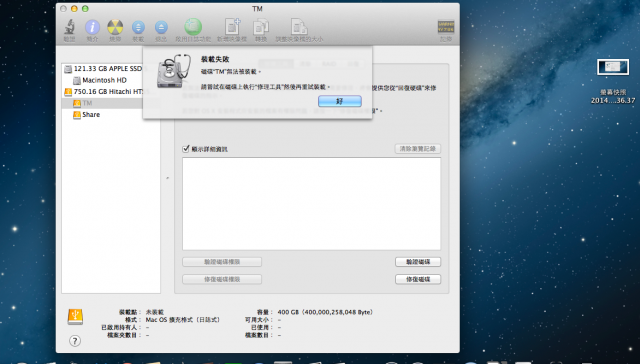Click the Resize Image toolbar icon
Screen dimensions: 640x364
coord(299,27)
